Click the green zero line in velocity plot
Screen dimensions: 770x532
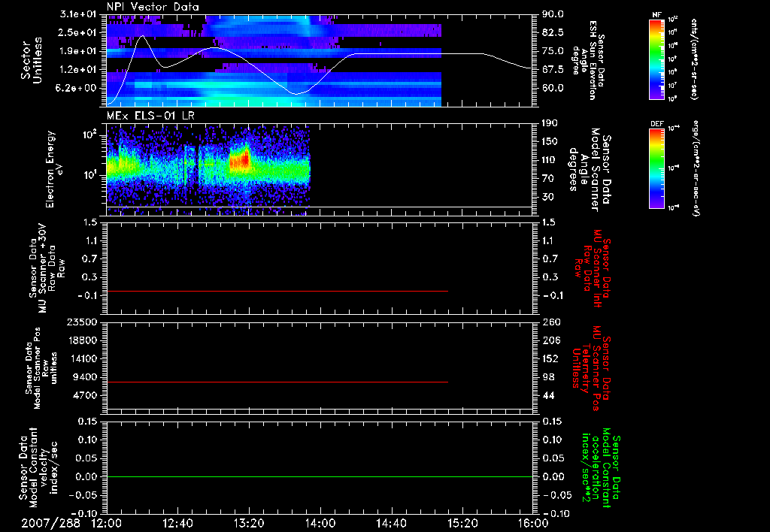pos(320,476)
